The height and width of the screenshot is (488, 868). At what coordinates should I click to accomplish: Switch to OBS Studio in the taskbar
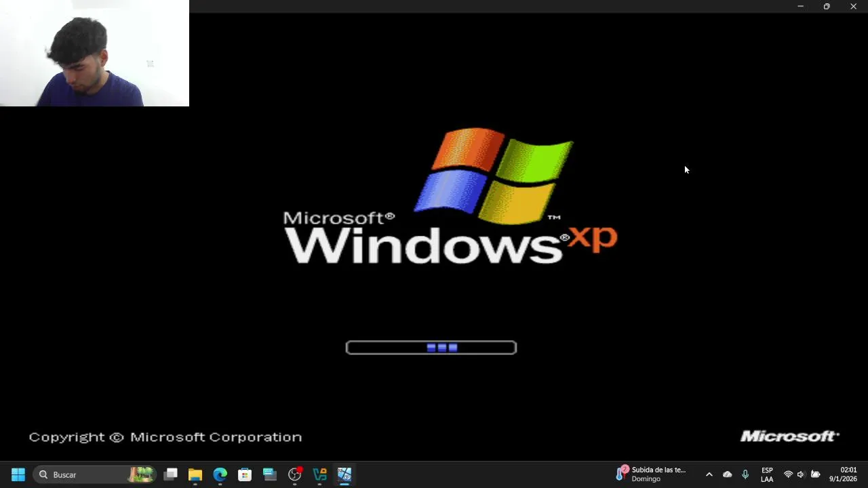(x=295, y=474)
